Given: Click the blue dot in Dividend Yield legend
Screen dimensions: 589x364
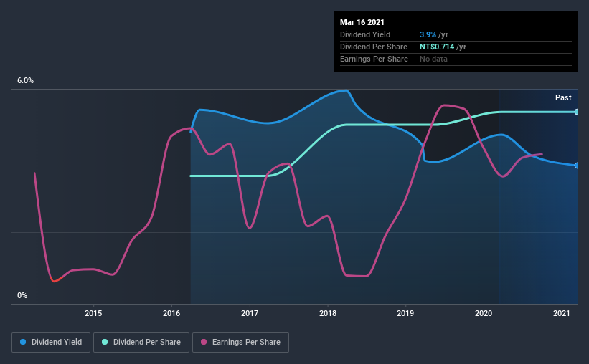Looking at the screenshot, I should coord(23,342).
